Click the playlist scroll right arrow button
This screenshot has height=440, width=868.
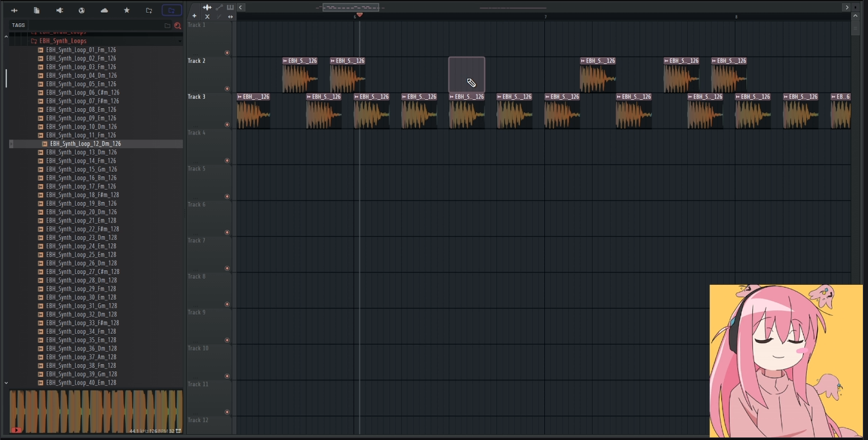(846, 7)
